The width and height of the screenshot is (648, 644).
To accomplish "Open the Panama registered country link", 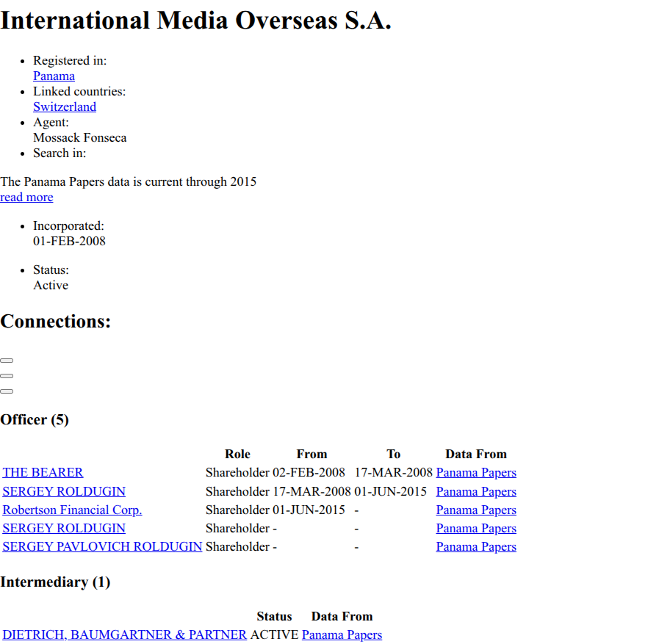I will 54,76.
